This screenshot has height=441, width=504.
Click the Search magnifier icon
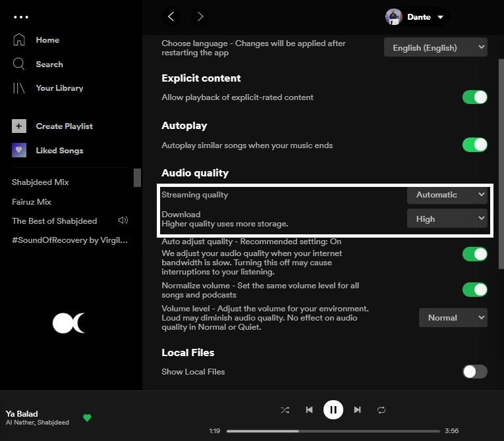point(18,64)
